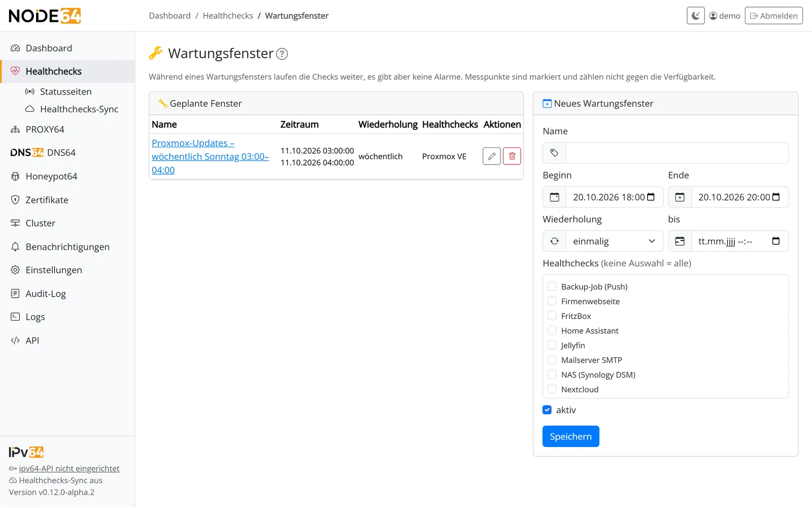Open Logs section
Screen dimensions: 812x508
(67, 317)
